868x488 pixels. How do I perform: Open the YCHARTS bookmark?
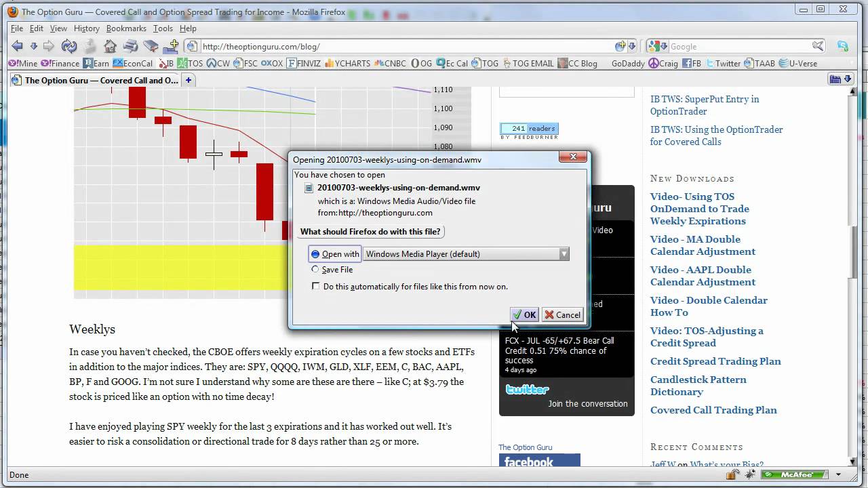coord(347,63)
